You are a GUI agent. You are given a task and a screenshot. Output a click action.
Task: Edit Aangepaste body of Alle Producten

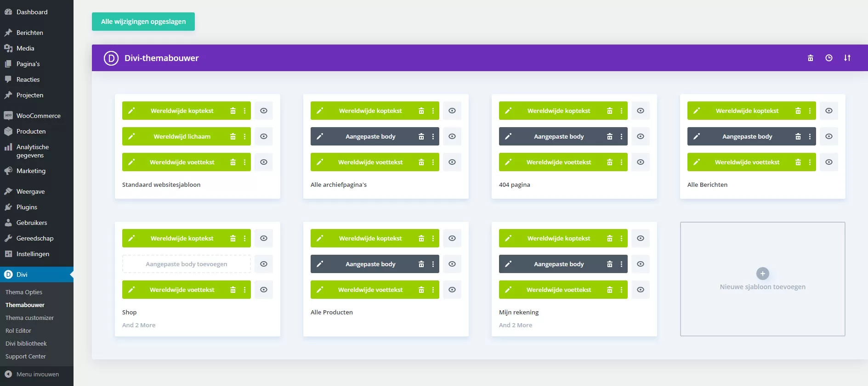[320, 264]
